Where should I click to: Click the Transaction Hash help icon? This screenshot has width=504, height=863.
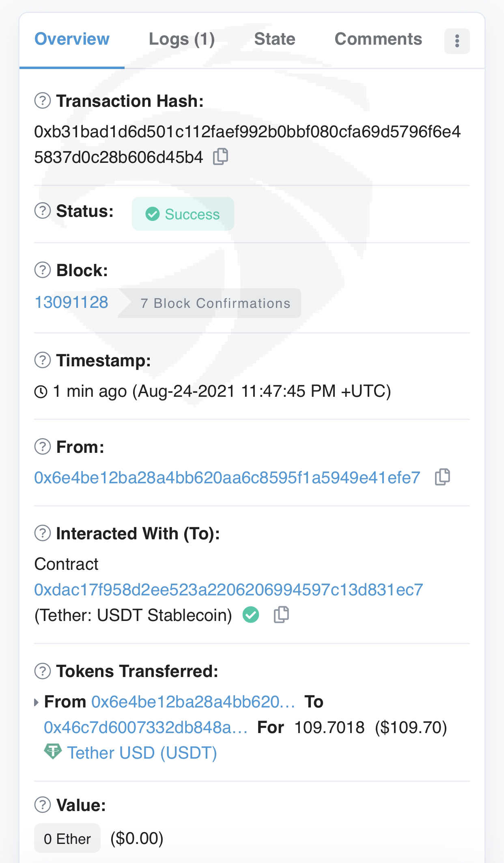click(43, 101)
